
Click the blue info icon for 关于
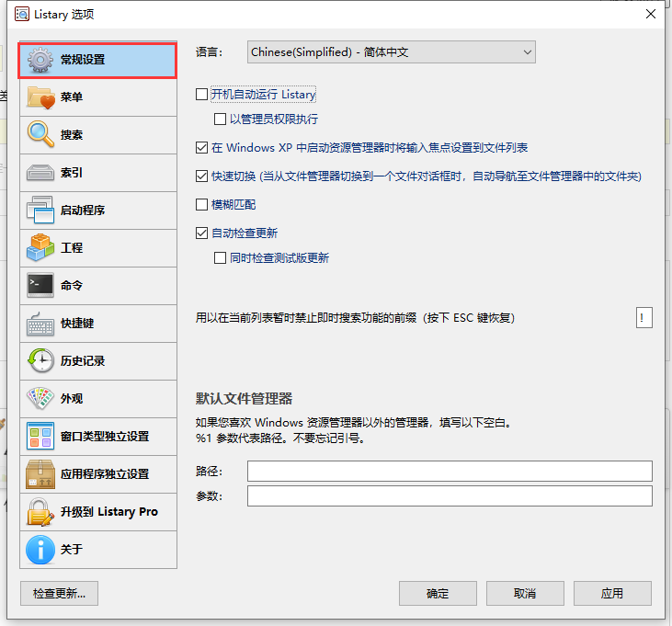click(40, 550)
